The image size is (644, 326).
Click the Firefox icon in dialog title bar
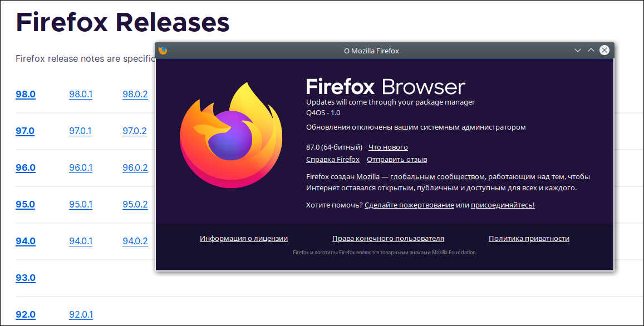point(163,51)
